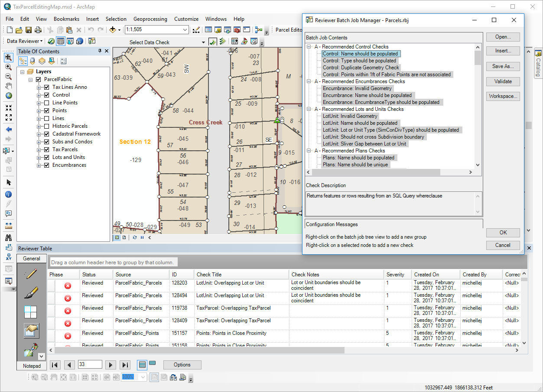This screenshot has height=392, width=543.
Task: Click the Save map icon
Action: tap(29, 30)
